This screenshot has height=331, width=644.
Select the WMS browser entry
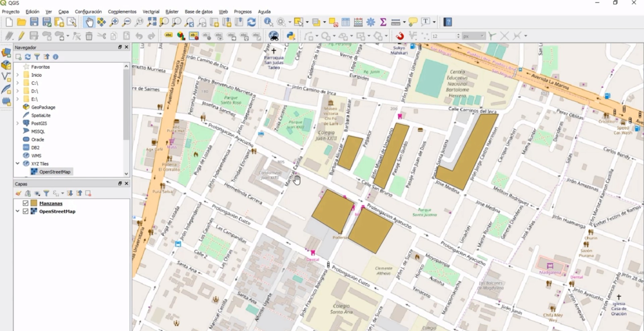click(x=36, y=155)
